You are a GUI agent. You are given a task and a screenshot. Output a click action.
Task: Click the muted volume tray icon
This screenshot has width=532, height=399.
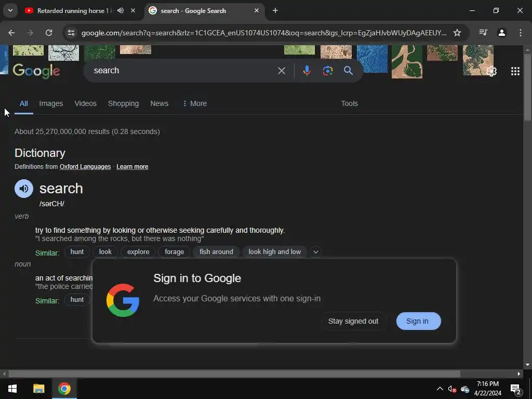coord(452,389)
